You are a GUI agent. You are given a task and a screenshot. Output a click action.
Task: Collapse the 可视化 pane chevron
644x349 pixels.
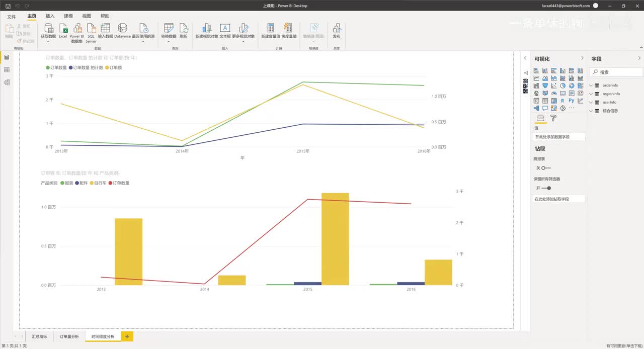click(x=583, y=58)
